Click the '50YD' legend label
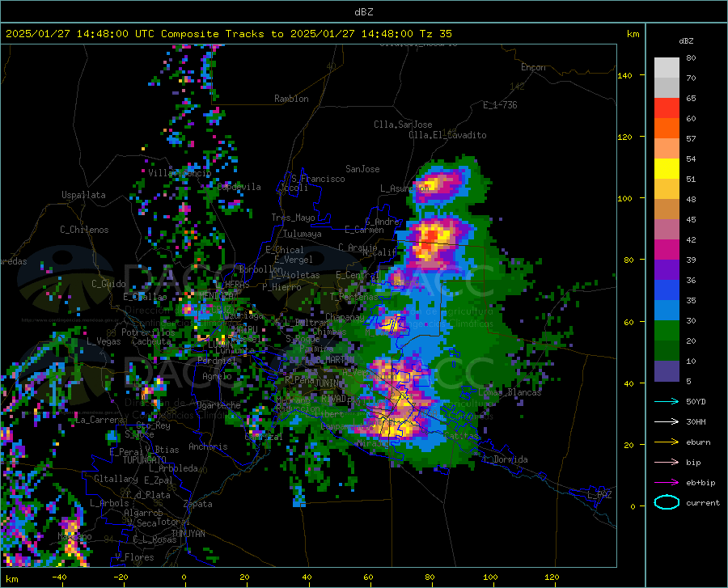 [x=696, y=401]
